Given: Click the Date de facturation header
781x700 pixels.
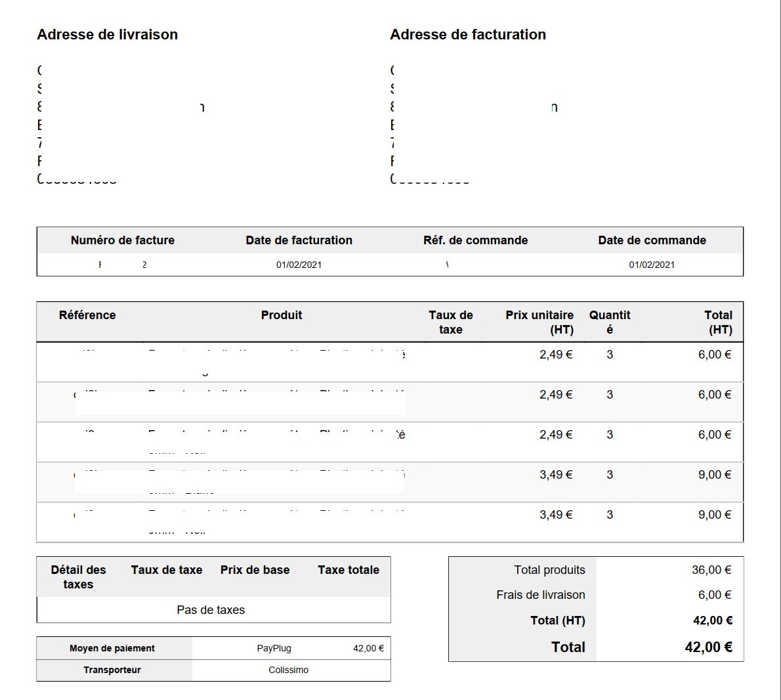Looking at the screenshot, I should (x=299, y=240).
